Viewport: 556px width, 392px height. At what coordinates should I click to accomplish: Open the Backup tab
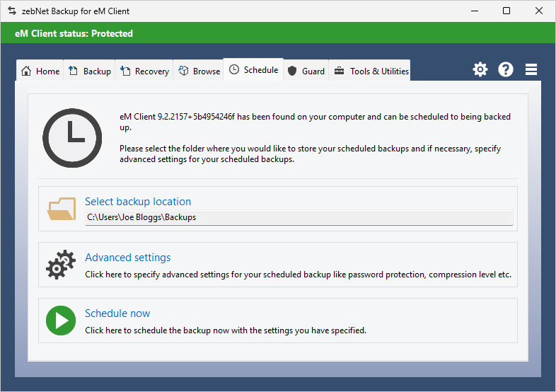point(90,71)
